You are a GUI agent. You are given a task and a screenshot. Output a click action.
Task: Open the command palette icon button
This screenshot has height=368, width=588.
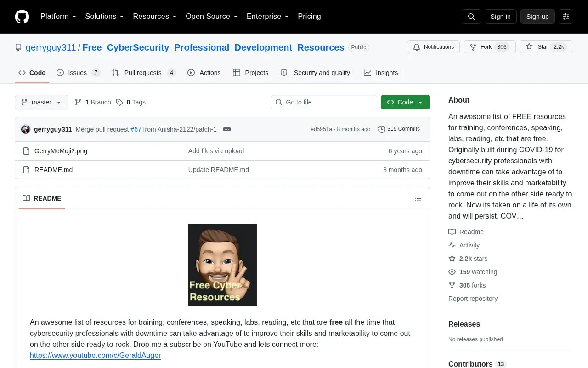click(x=566, y=17)
